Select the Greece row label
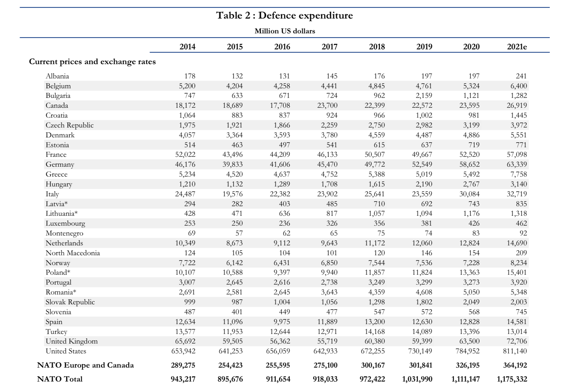Viewport: 563px width, 392px height. (56, 174)
